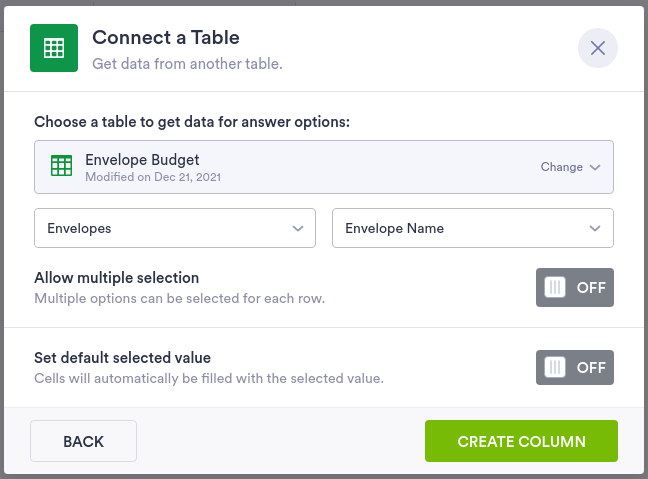Click the Connect a Table heading
This screenshot has height=479, width=648.
coord(166,38)
